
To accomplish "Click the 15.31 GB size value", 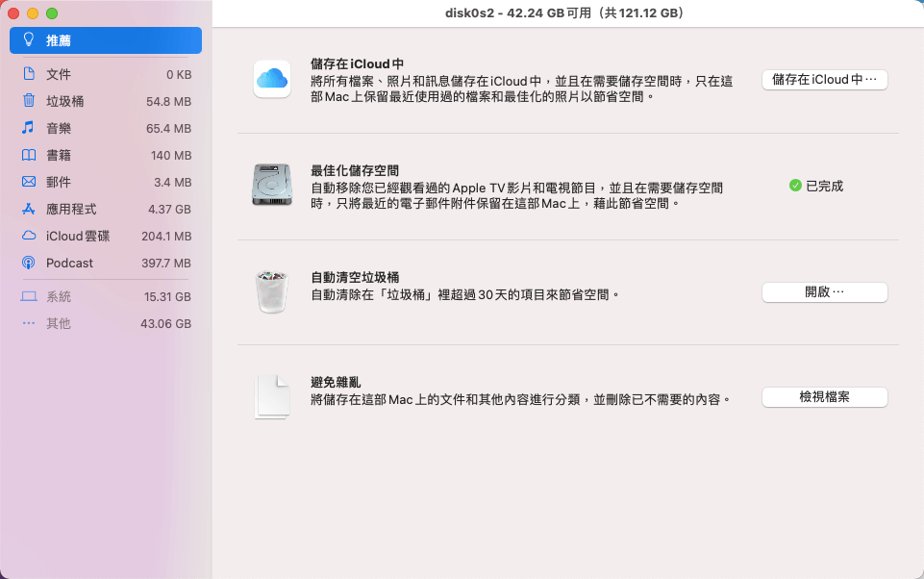I will click(x=167, y=297).
